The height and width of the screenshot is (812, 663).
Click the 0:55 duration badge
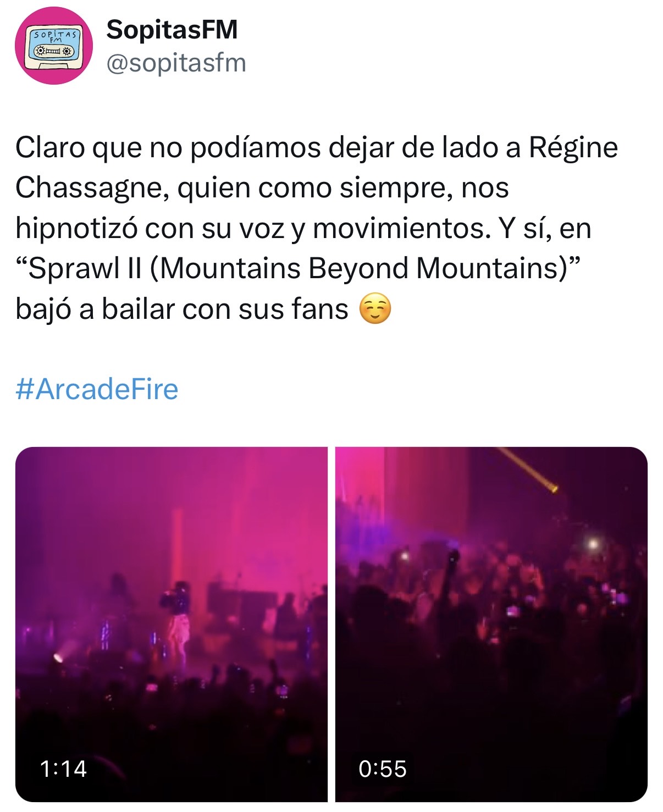click(x=383, y=769)
